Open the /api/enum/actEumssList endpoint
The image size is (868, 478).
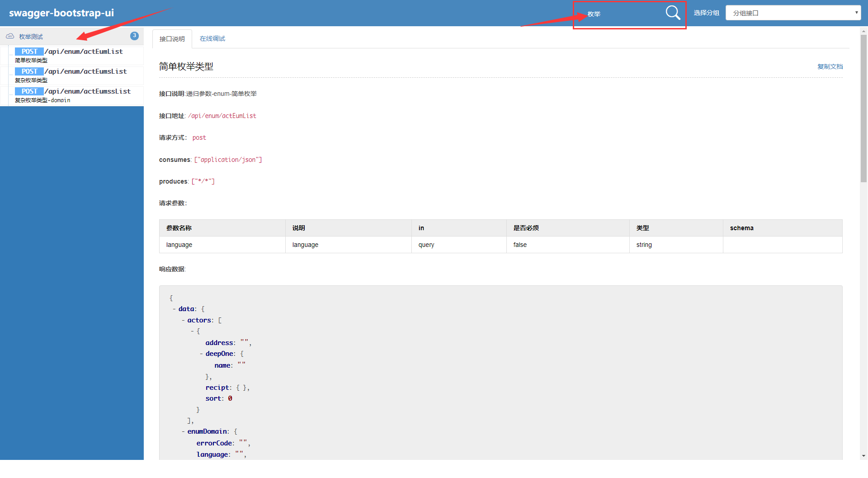[x=88, y=91]
